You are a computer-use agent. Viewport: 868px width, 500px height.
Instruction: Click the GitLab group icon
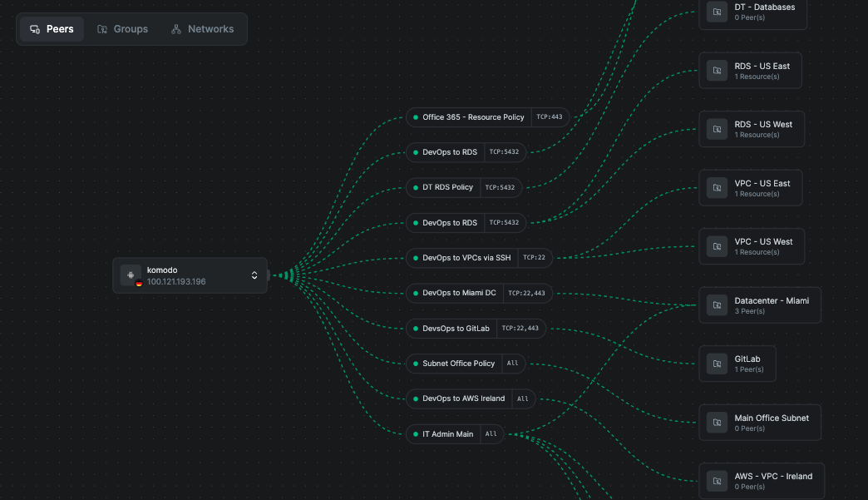click(x=717, y=364)
